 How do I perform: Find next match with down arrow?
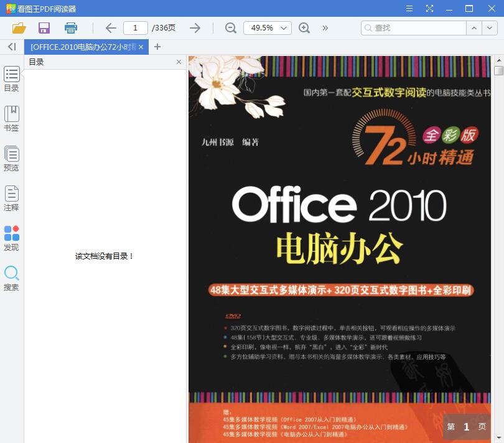[490, 28]
